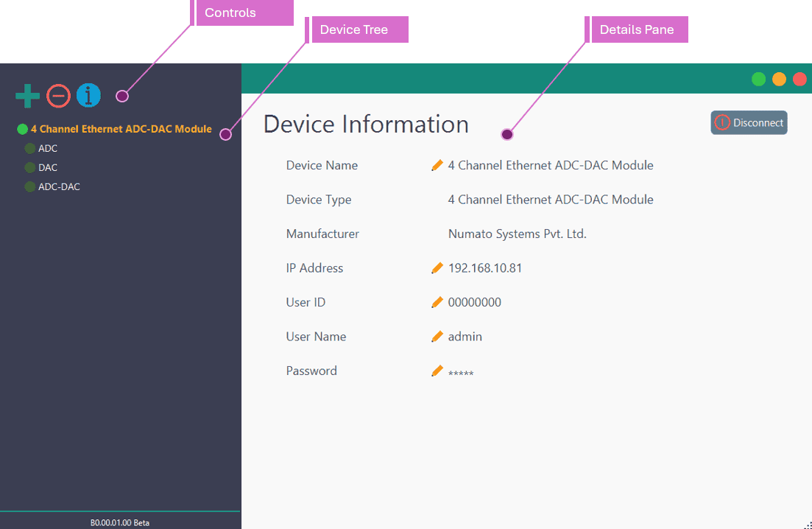The image size is (812, 529).
Task: Edit User ID using pencil icon
Action: tap(437, 302)
